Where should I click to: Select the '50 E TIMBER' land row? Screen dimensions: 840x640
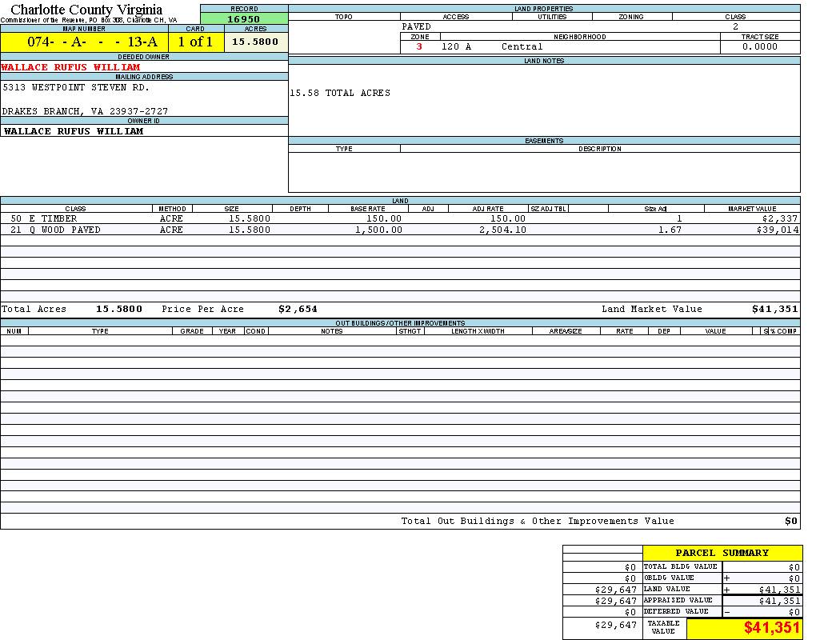(44, 218)
